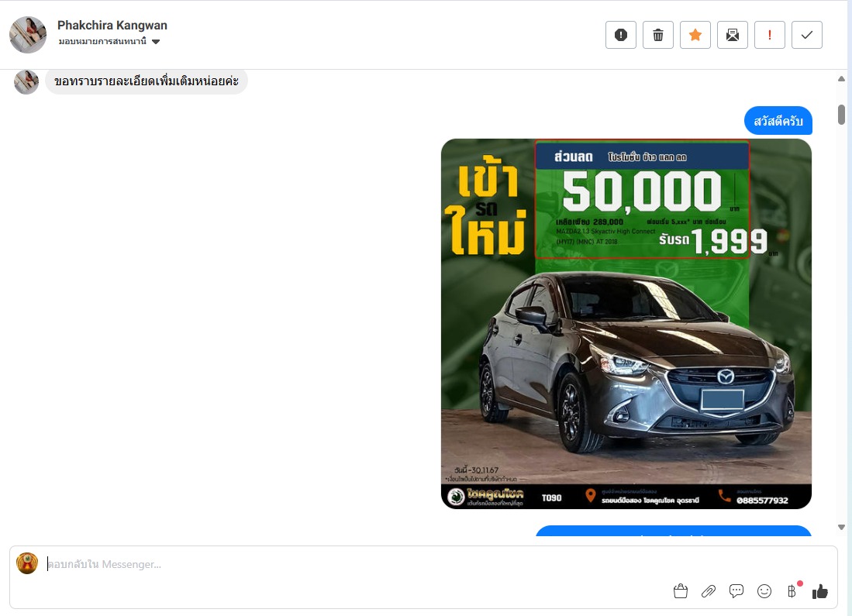Select the incoming Thai message bubble
The height and width of the screenshot is (616, 852).
click(147, 81)
